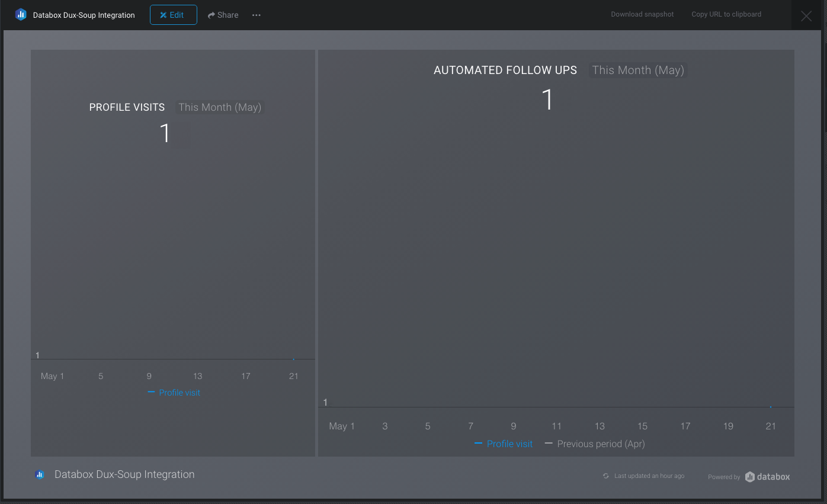The image size is (827, 504).
Task: Click Last updated an hour ago text
Action: (649, 476)
